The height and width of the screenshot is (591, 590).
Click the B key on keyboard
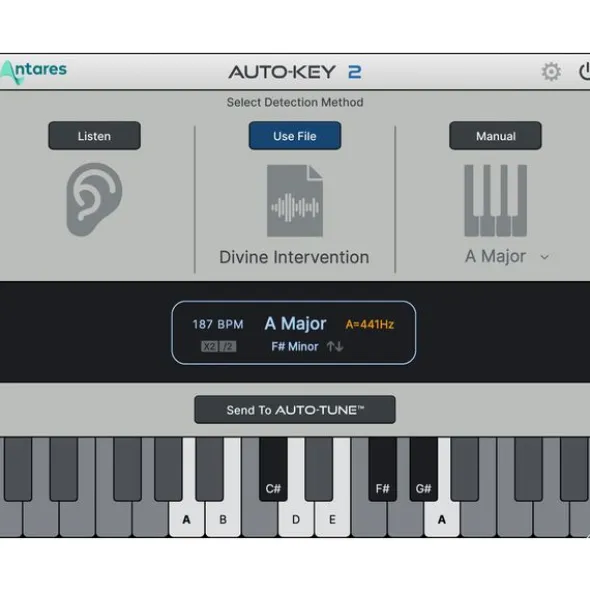pos(223,519)
